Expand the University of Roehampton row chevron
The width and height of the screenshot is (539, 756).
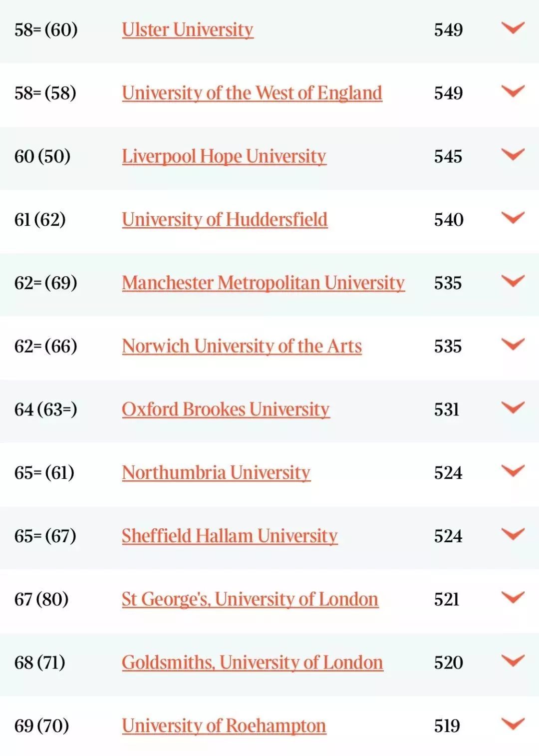tap(513, 724)
